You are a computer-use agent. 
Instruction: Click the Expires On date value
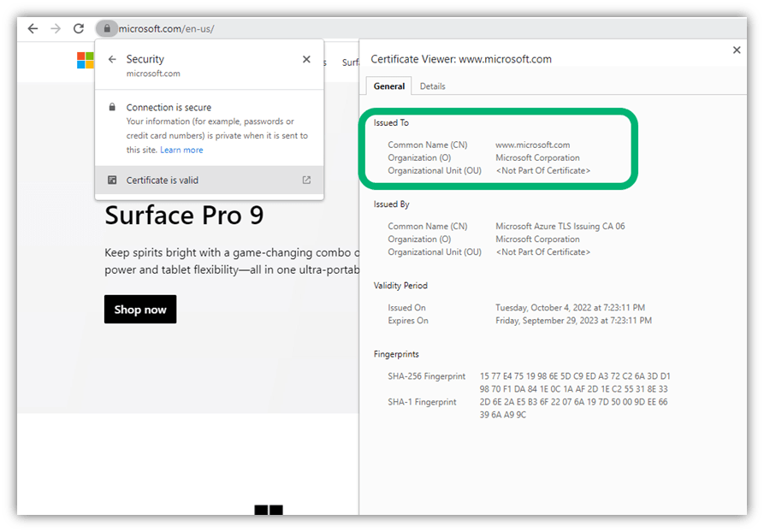pos(573,321)
